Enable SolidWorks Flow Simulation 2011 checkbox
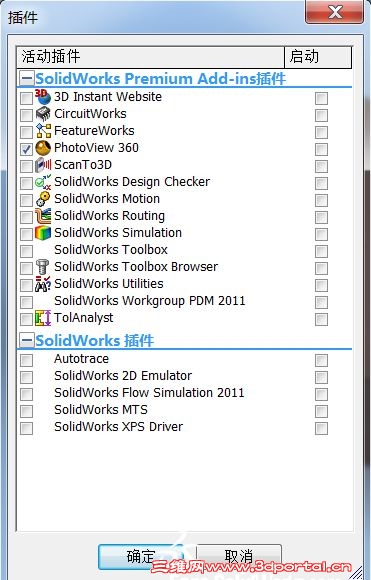Viewport: 371px width, 580px height. coord(26,394)
